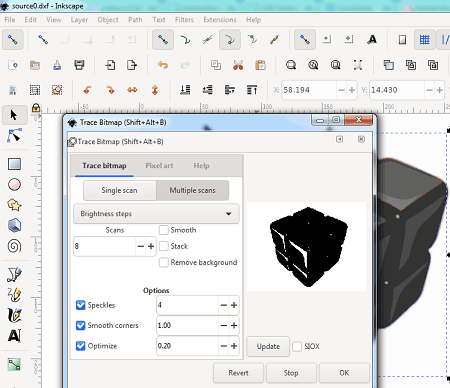This screenshot has height=388, width=450.
Task: Open the Filters menu
Action: [184, 20]
